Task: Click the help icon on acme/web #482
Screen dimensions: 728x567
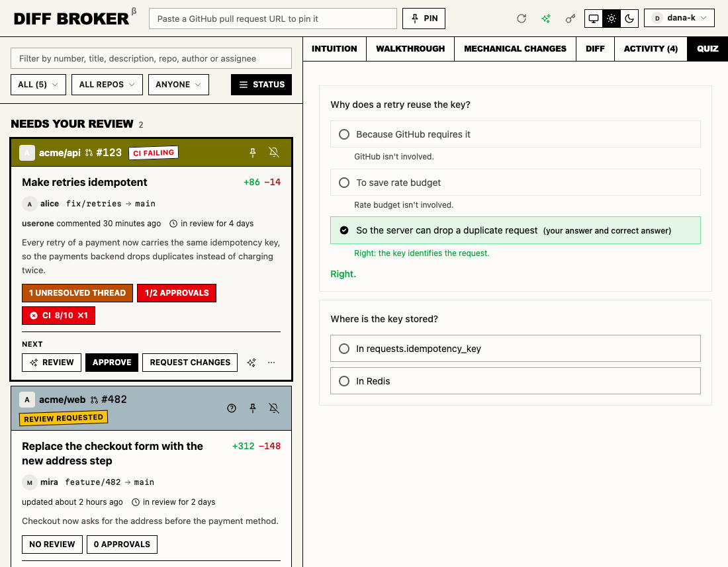Action: tap(232, 408)
